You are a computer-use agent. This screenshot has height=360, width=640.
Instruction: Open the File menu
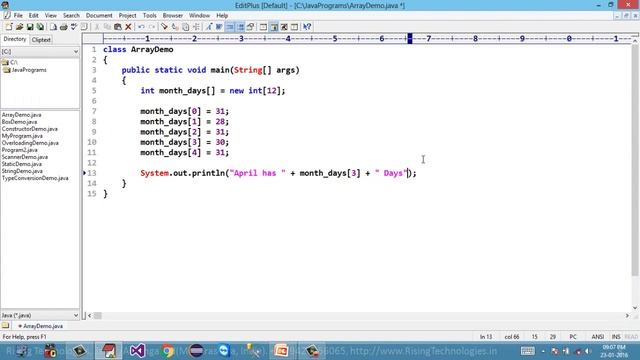[18, 16]
